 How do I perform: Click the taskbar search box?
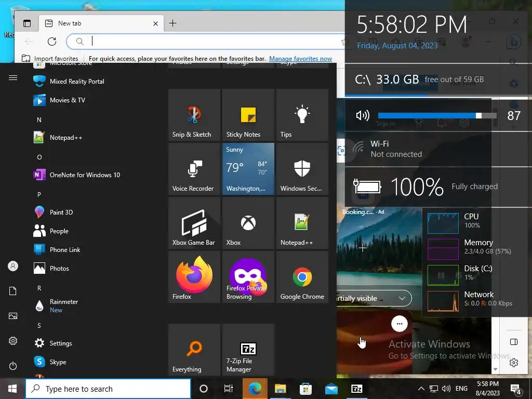pos(108,389)
